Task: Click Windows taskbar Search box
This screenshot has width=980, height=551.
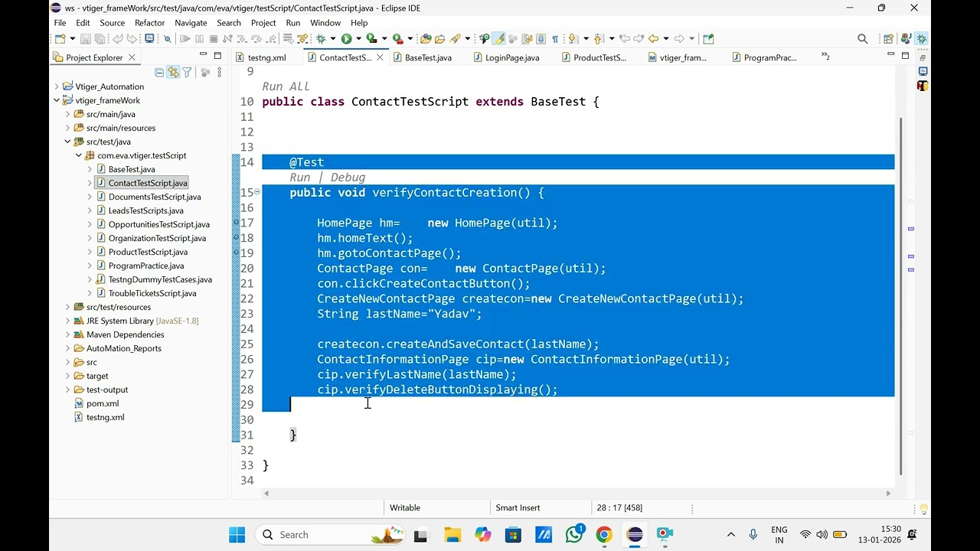Action: tap(329, 535)
